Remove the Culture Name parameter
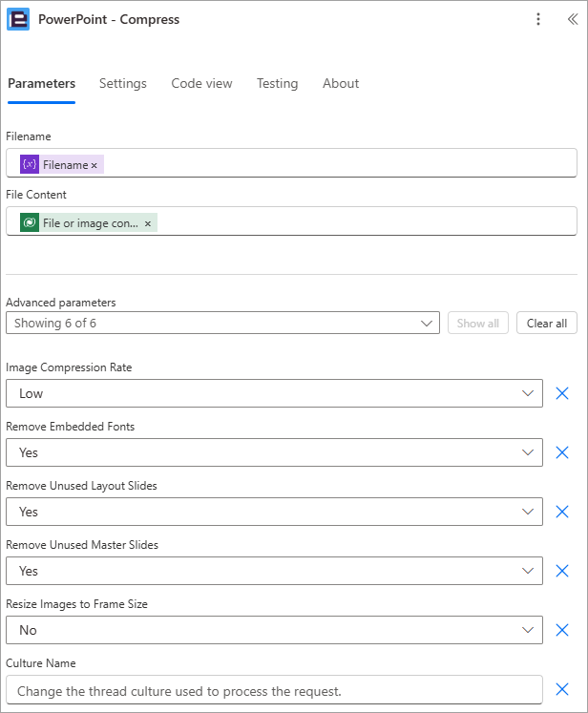 (x=562, y=689)
